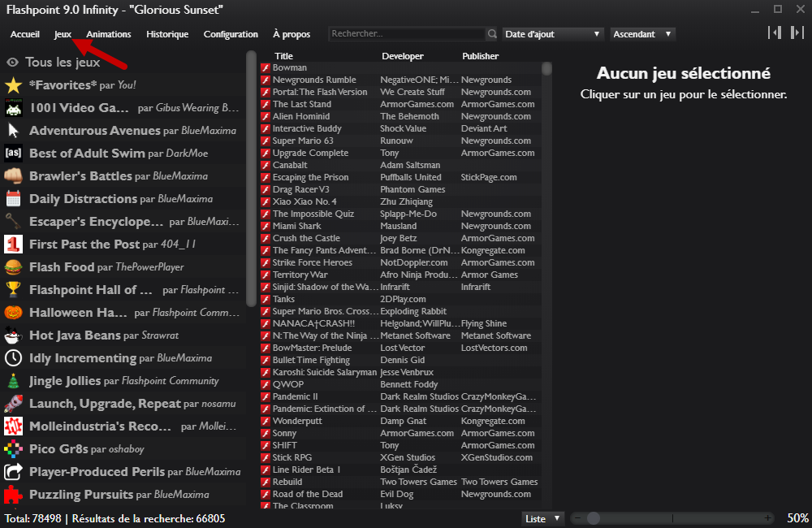Select the game Stick RPG

(401, 457)
